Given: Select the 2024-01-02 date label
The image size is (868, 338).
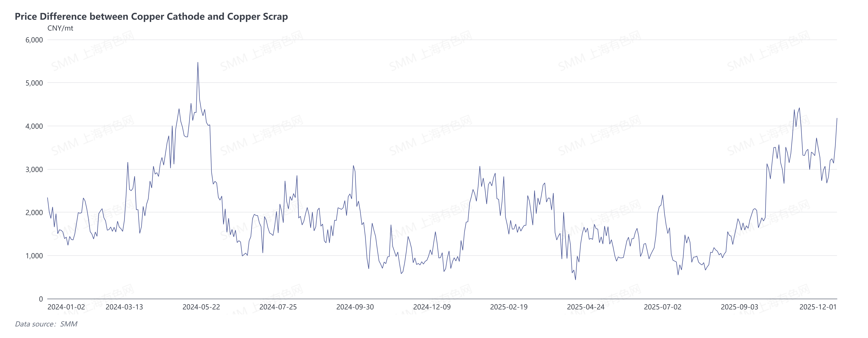Looking at the screenshot, I should pyautogui.click(x=66, y=307).
